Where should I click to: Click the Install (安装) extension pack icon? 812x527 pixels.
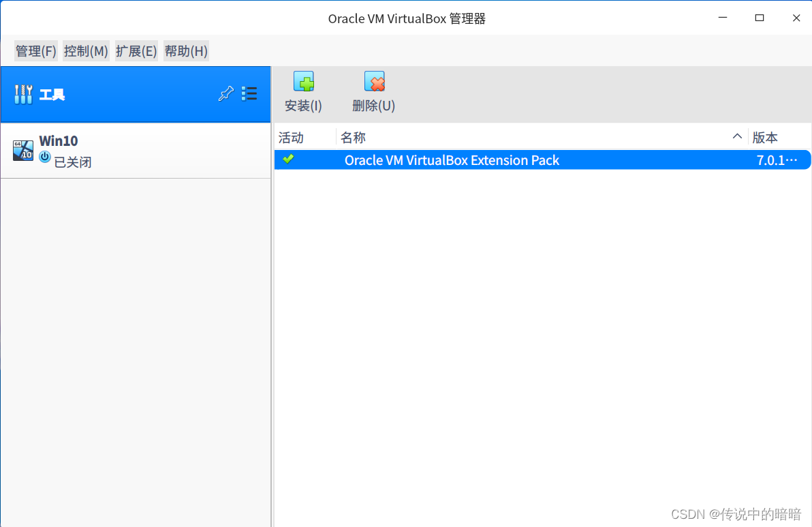pyautogui.click(x=303, y=81)
